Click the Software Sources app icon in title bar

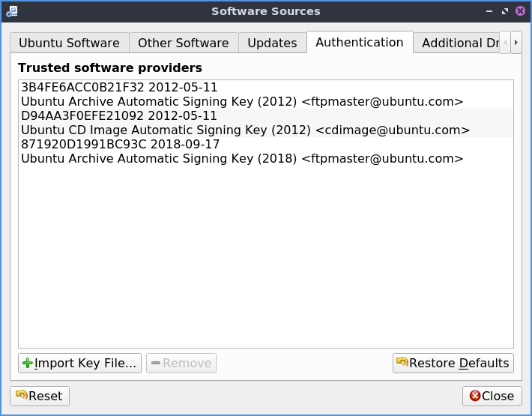tap(11, 11)
